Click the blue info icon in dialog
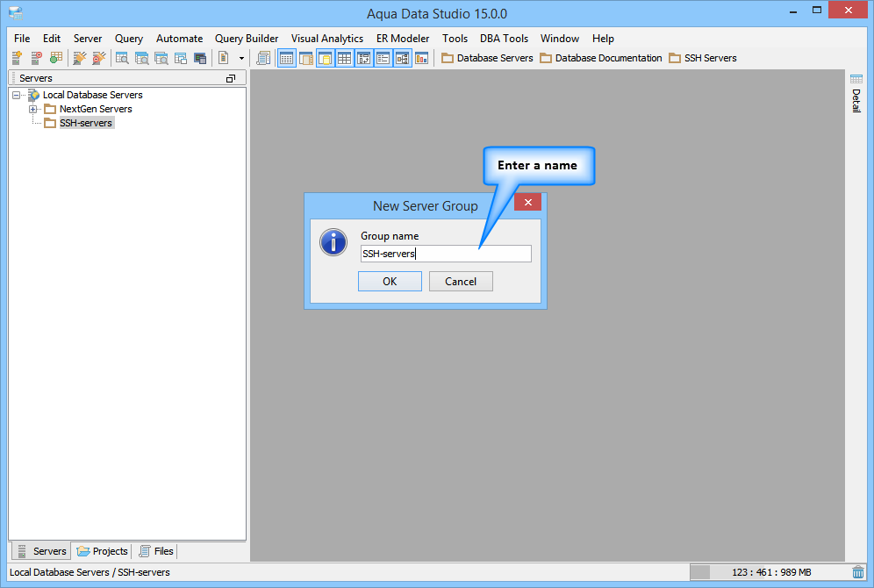 [333, 242]
